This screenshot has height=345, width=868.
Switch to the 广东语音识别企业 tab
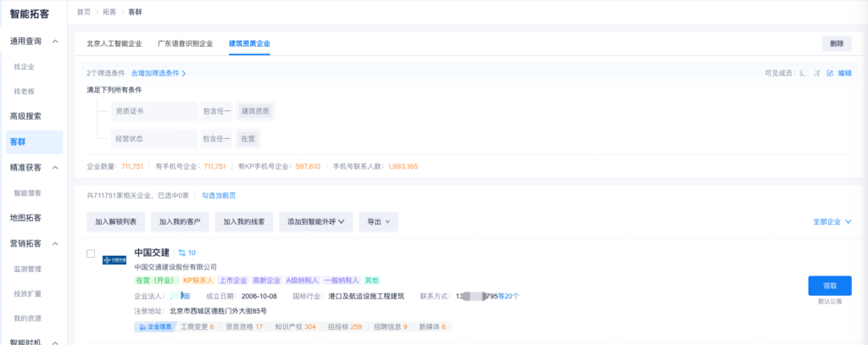(185, 42)
